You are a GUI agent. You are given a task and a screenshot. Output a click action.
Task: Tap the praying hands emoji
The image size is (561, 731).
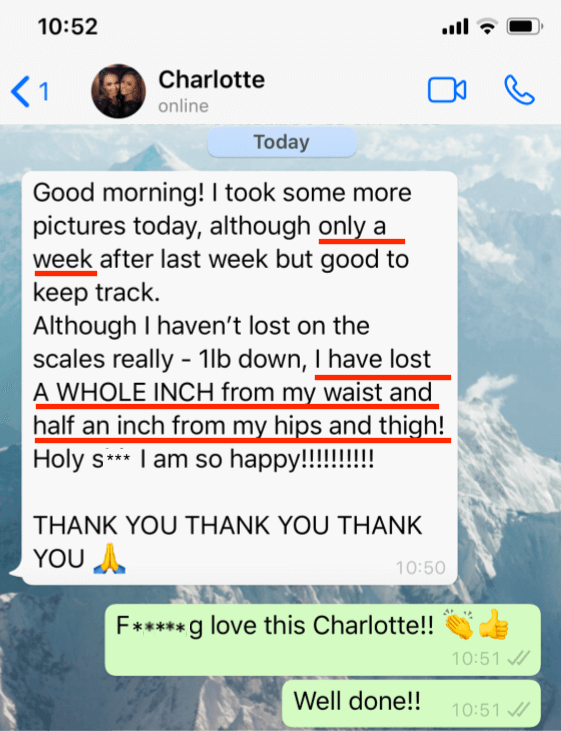(110, 558)
